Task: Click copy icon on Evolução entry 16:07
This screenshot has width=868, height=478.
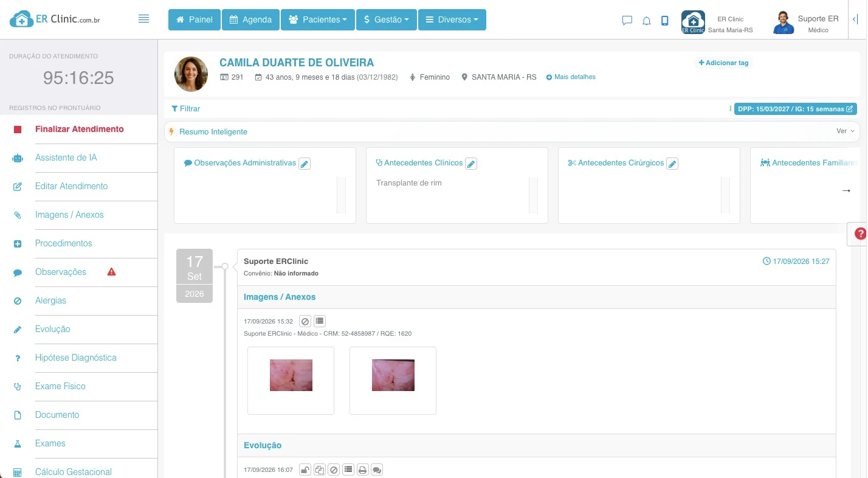Action: coord(319,470)
